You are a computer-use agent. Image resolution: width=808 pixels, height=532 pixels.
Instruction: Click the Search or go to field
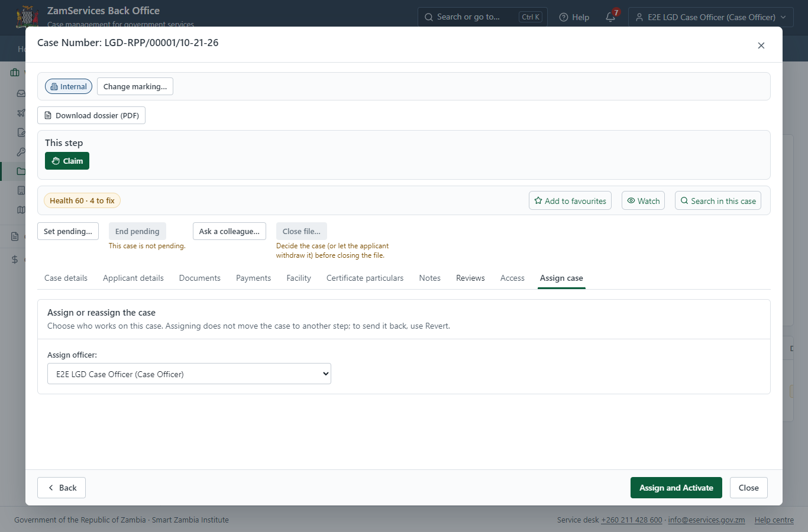483,17
